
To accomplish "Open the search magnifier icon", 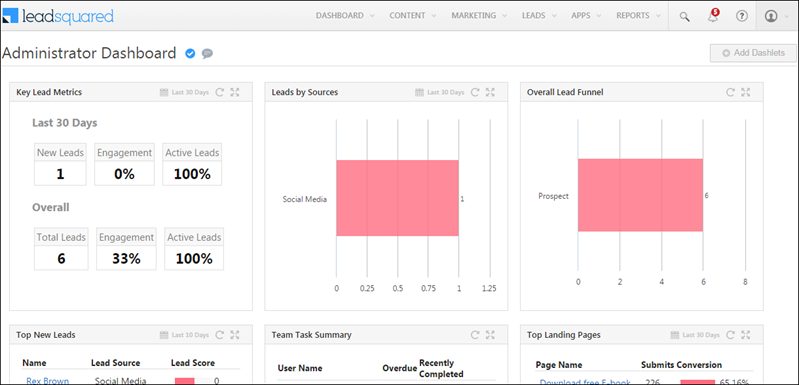I will pyautogui.click(x=684, y=16).
